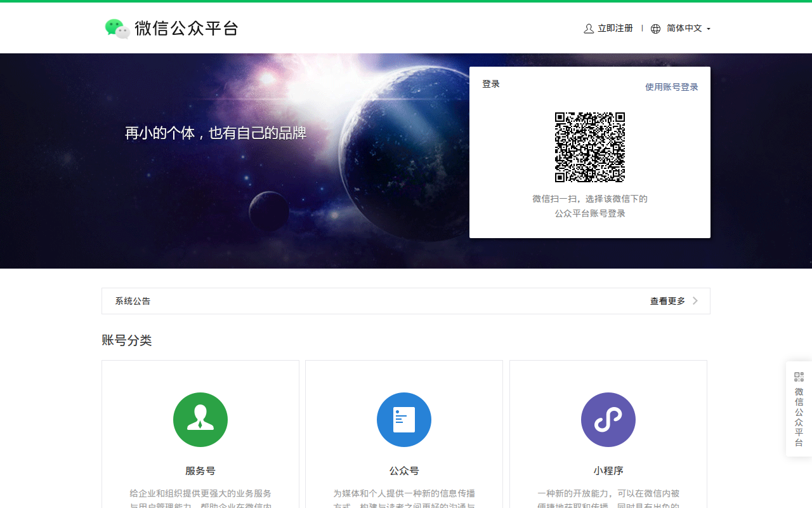Open the 小程序 account category card

(608, 444)
